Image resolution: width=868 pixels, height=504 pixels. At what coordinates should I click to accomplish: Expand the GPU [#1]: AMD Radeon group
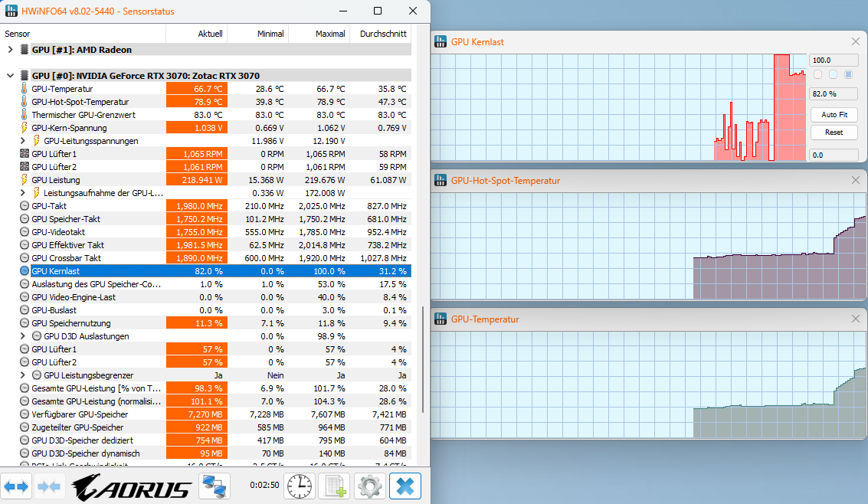[10, 49]
